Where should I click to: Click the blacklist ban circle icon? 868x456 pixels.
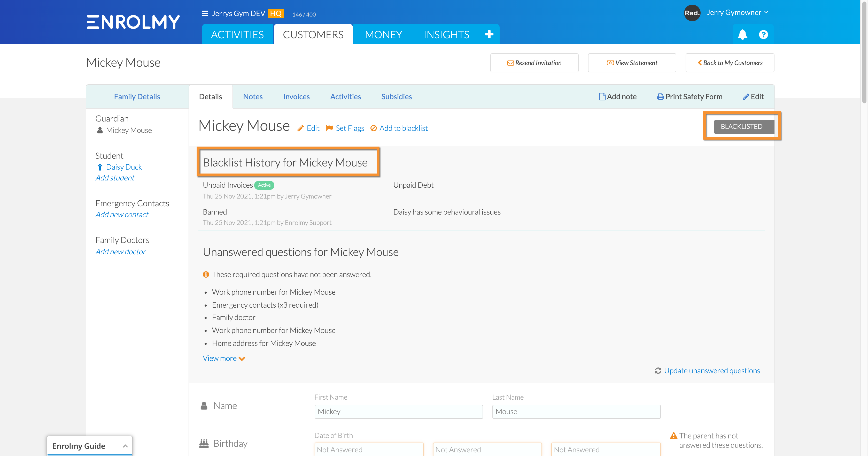click(x=373, y=128)
